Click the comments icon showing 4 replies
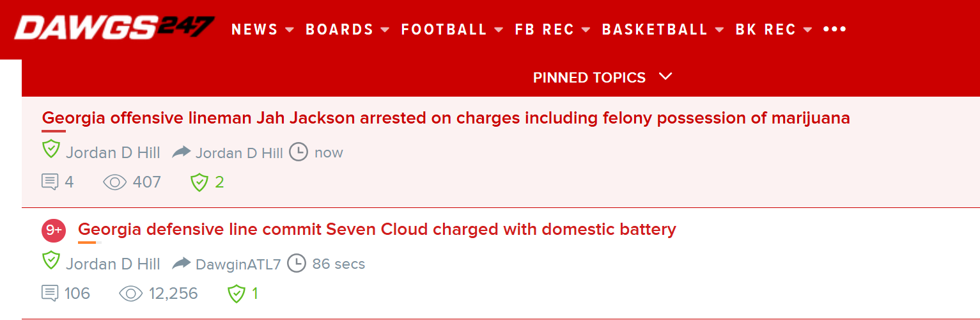 coord(50,182)
